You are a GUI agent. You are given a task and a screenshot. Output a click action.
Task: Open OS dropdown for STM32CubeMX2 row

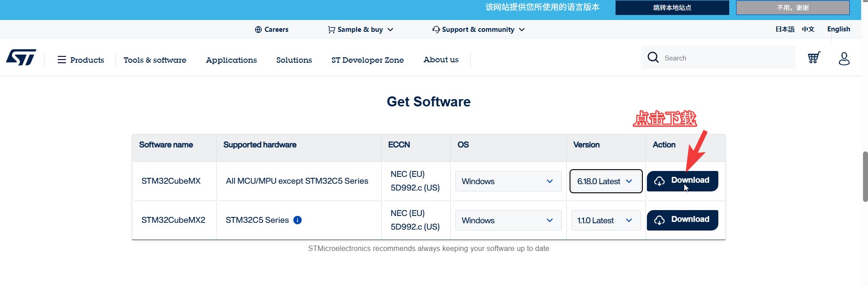[x=508, y=221]
